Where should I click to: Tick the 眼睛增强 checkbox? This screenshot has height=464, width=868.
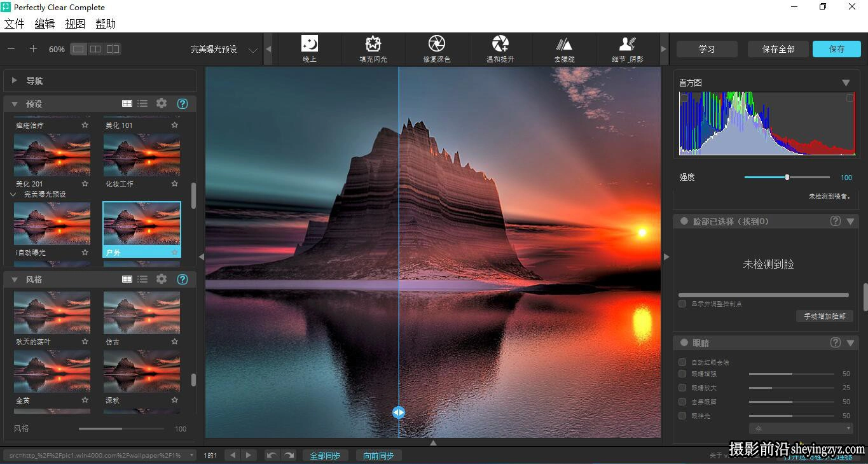[x=682, y=374]
